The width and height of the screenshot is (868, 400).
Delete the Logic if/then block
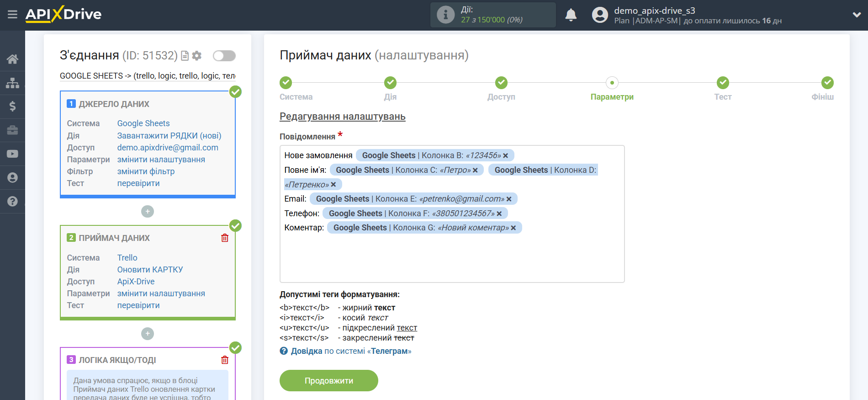pyautogui.click(x=225, y=360)
